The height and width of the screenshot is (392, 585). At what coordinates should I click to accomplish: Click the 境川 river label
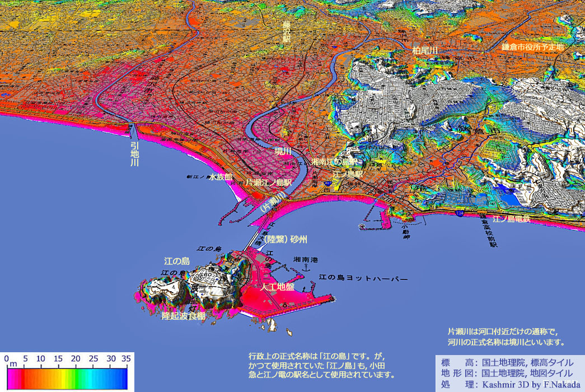pyautogui.click(x=283, y=152)
